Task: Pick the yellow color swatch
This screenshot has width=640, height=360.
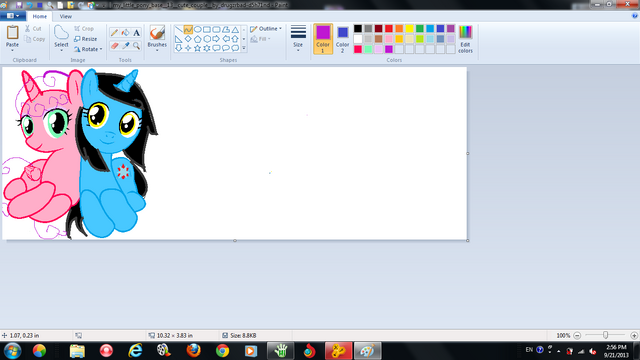Action: click(x=409, y=29)
